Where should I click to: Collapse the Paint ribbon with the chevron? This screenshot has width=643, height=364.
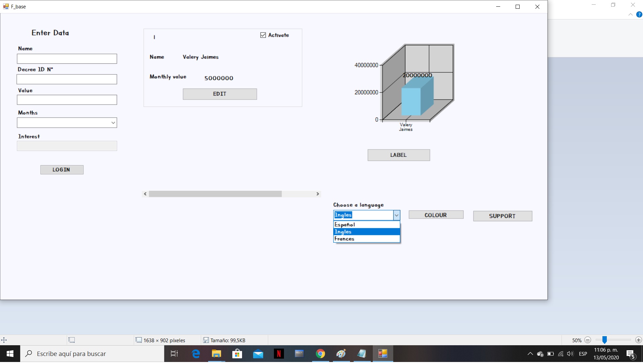click(x=631, y=14)
